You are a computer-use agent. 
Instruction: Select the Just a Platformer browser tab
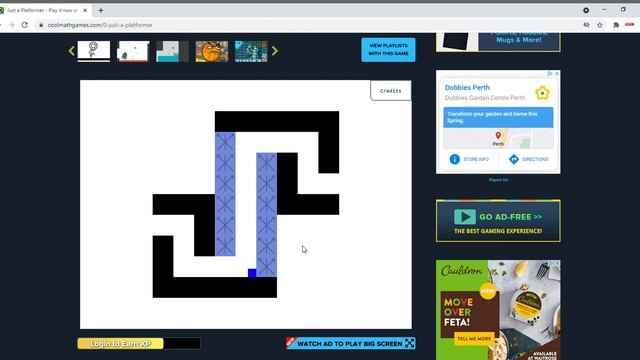pos(43,10)
